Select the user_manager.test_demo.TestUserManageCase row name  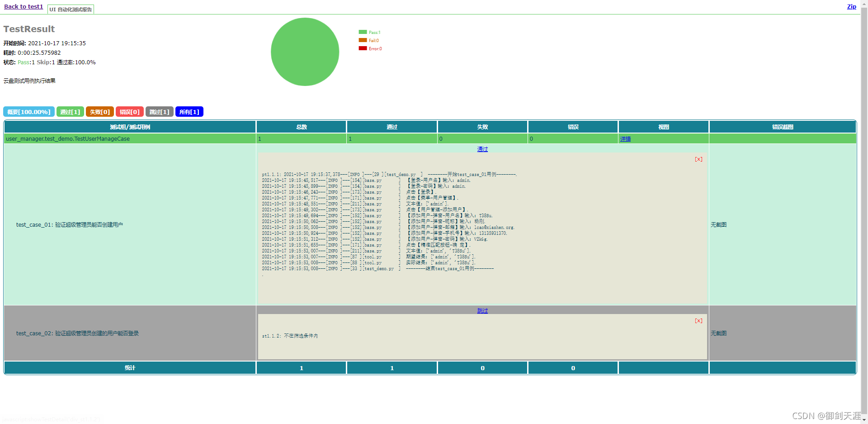point(68,139)
